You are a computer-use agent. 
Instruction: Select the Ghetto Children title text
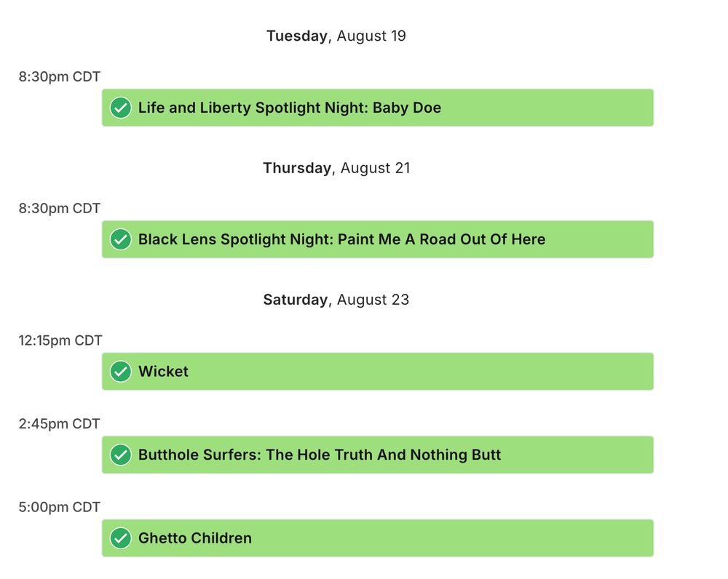[195, 538]
